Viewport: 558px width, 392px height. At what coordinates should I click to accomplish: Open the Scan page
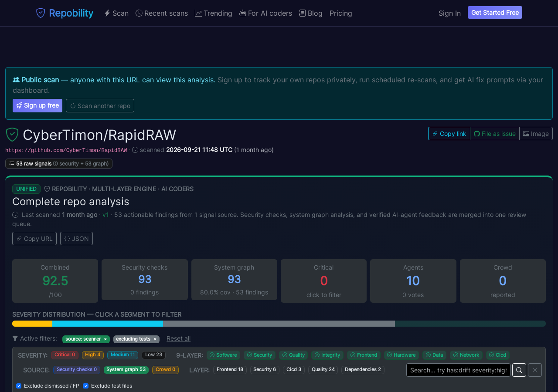coord(116,13)
